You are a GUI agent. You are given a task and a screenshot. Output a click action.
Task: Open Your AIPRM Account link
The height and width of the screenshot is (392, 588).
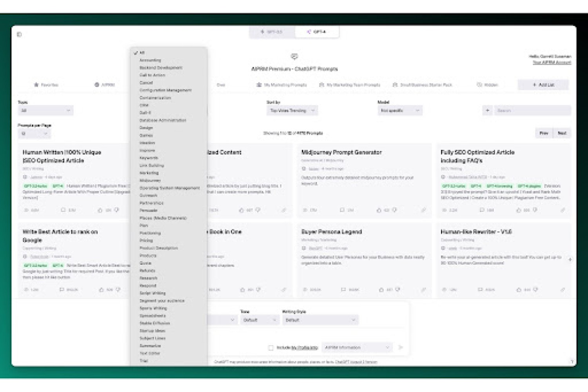click(552, 62)
